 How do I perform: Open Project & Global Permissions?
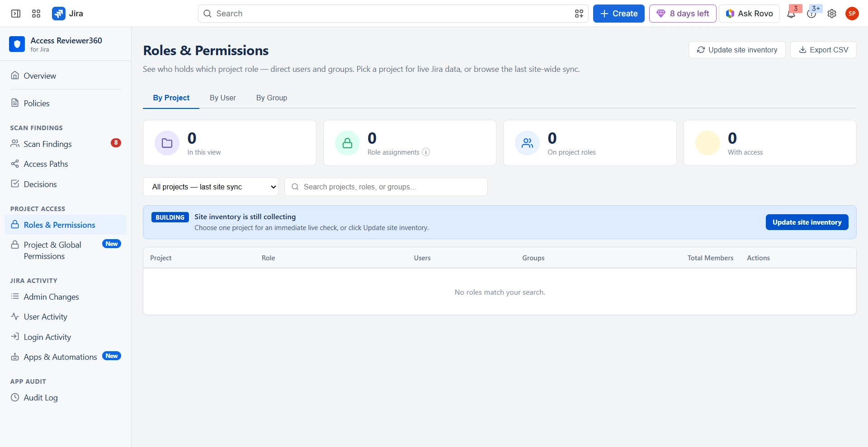tap(66, 250)
